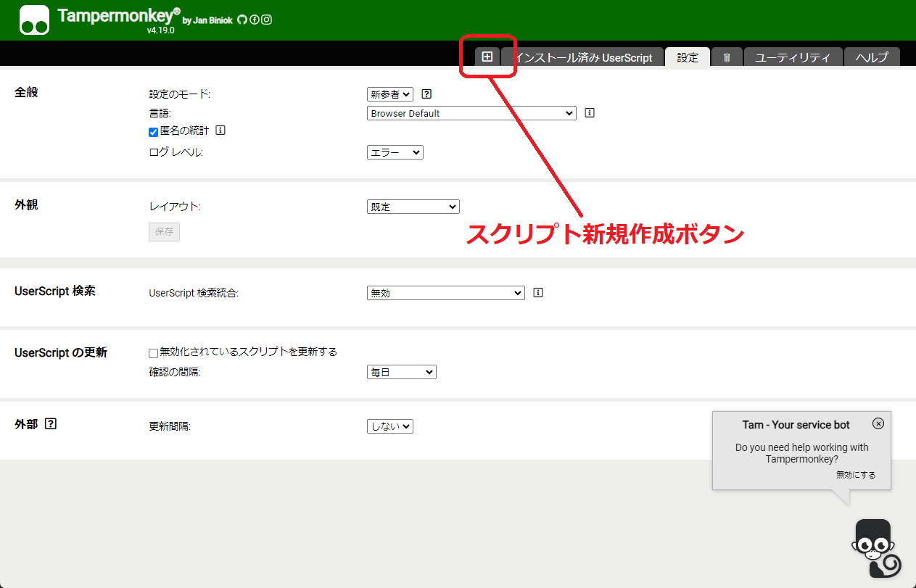This screenshot has height=588, width=916.
Task: Open Tampermonkey's Facebook page icon
Action: 254,20
